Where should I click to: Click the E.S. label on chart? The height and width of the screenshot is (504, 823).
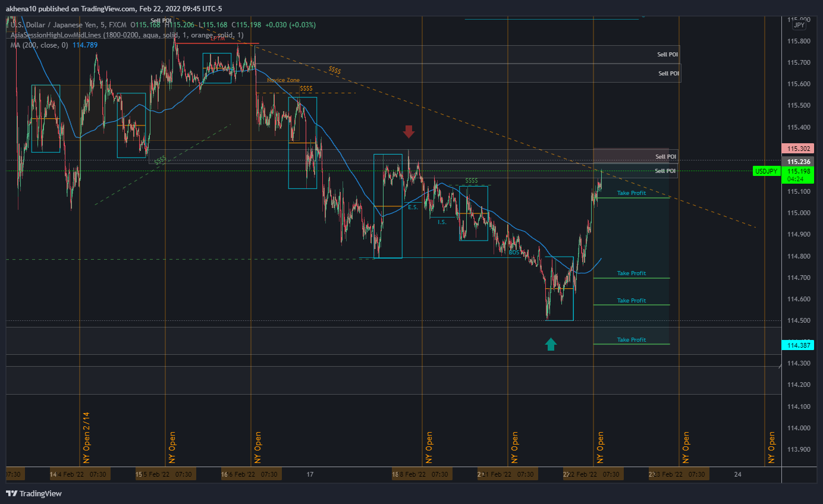click(x=413, y=207)
